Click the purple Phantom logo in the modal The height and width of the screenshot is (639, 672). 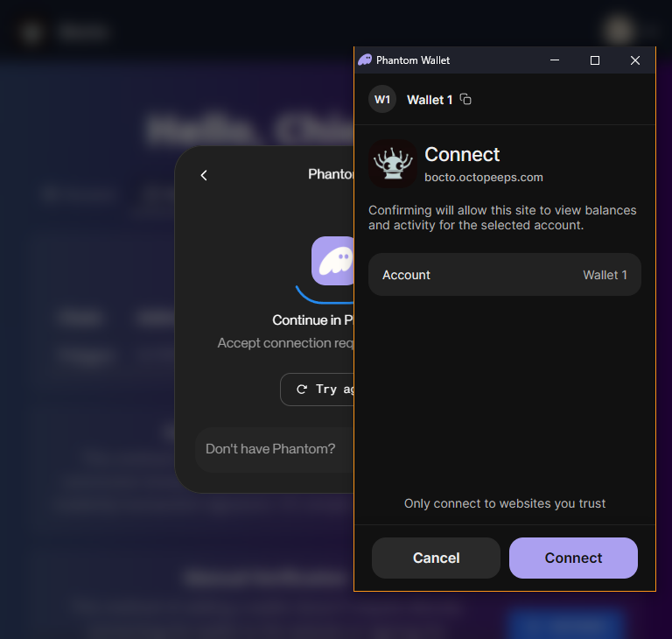click(333, 260)
